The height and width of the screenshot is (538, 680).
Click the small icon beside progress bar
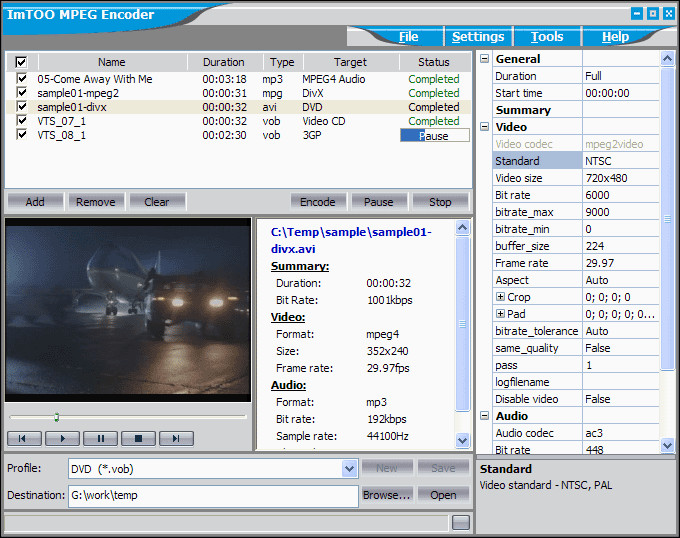(461, 523)
